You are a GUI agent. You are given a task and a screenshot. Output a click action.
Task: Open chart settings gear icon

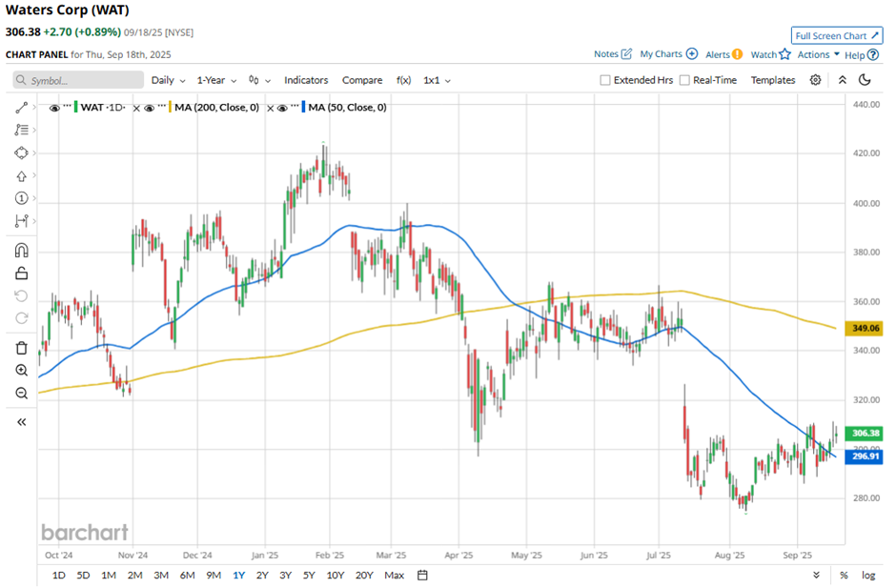(815, 80)
